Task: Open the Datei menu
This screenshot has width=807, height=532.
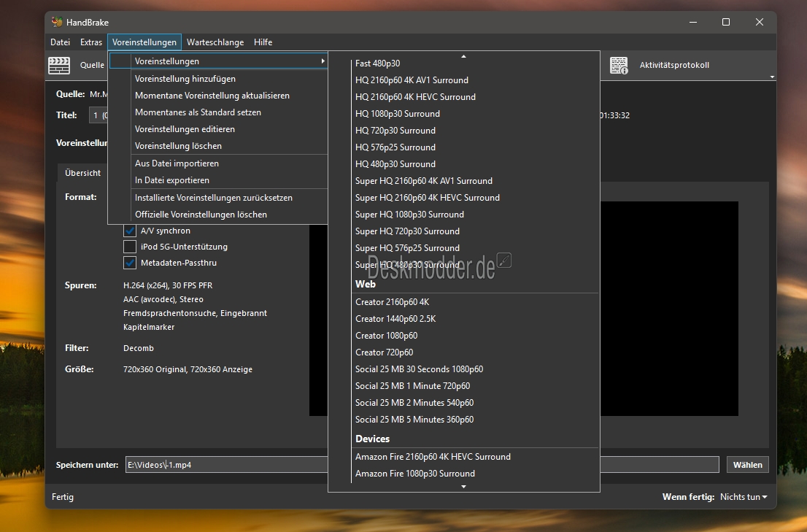Action: pos(61,42)
